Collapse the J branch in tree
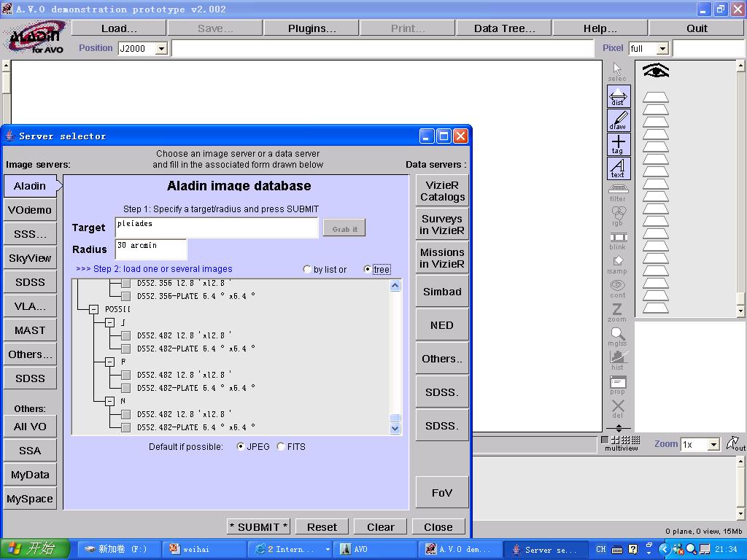The width and height of the screenshot is (747, 560). click(110, 323)
